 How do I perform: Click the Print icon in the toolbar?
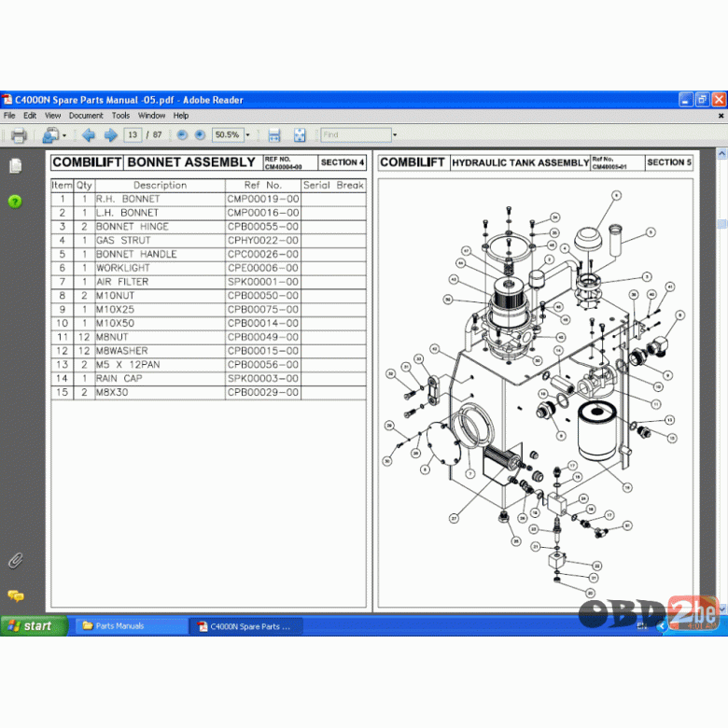click(x=19, y=135)
